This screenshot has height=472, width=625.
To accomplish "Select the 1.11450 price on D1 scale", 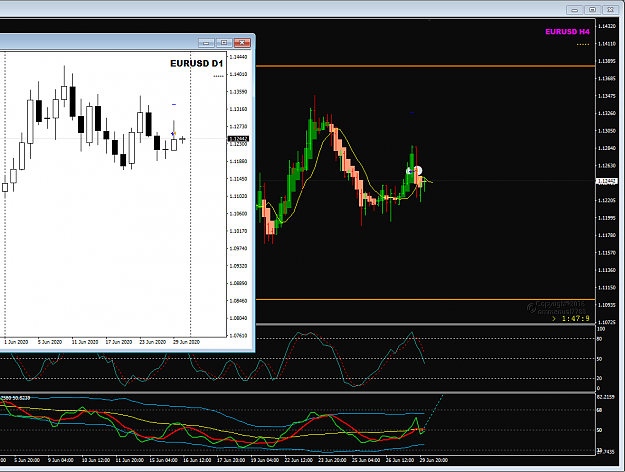I will pyautogui.click(x=238, y=179).
